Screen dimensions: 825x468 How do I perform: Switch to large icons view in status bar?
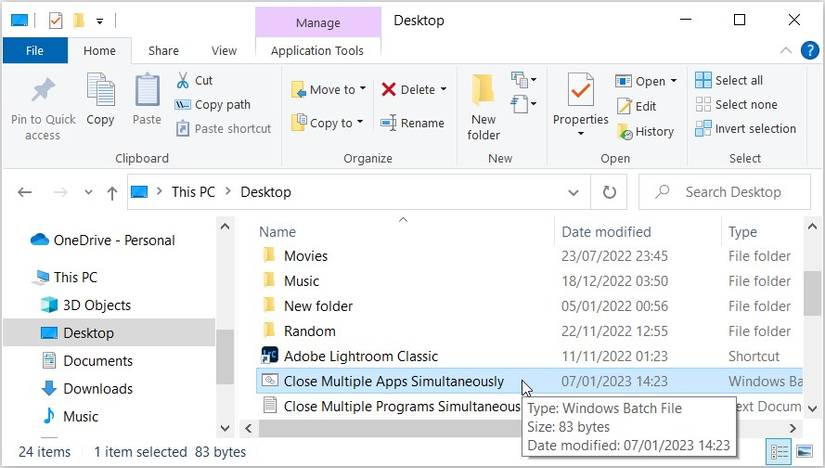pyautogui.click(x=802, y=452)
